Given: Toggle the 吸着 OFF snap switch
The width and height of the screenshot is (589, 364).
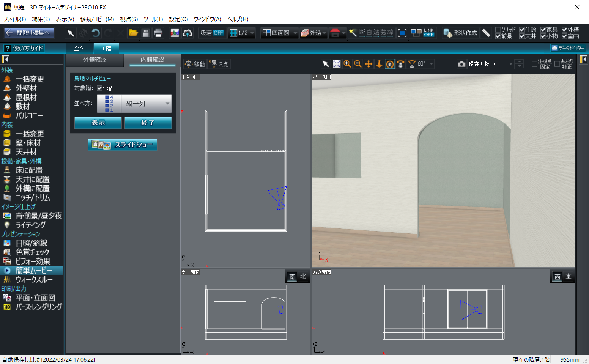Looking at the screenshot, I should pyautogui.click(x=212, y=33).
